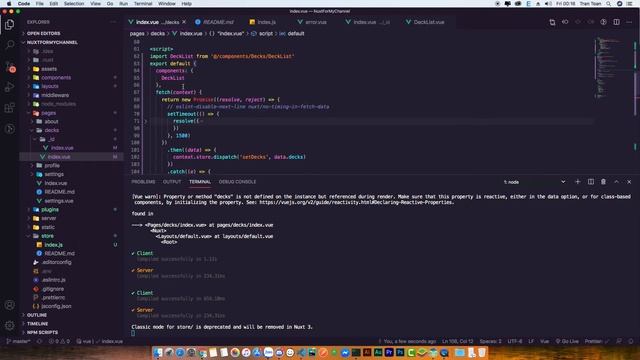Open the Extensions view

click(x=9, y=108)
